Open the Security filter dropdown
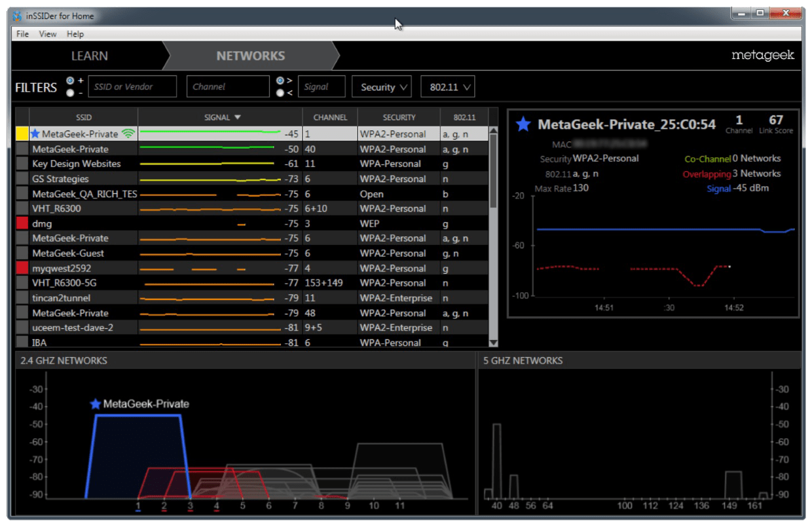Image resolution: width=812 pixels, height=526 pixels. coord(382,86)
